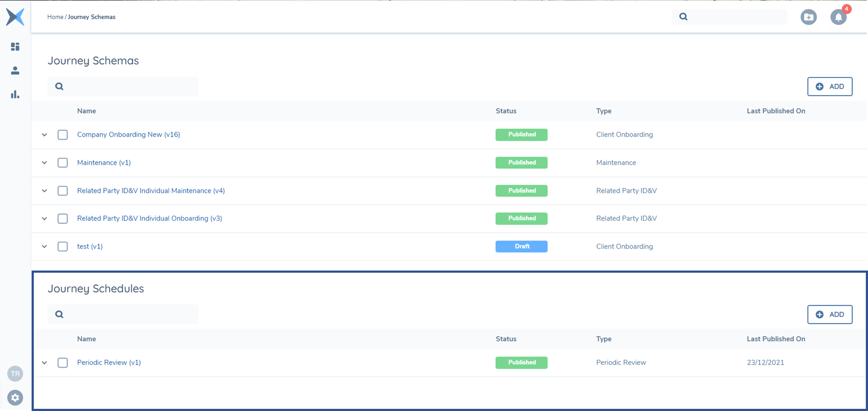Click the create new folder-plus icon

click(x=808, y=17)
